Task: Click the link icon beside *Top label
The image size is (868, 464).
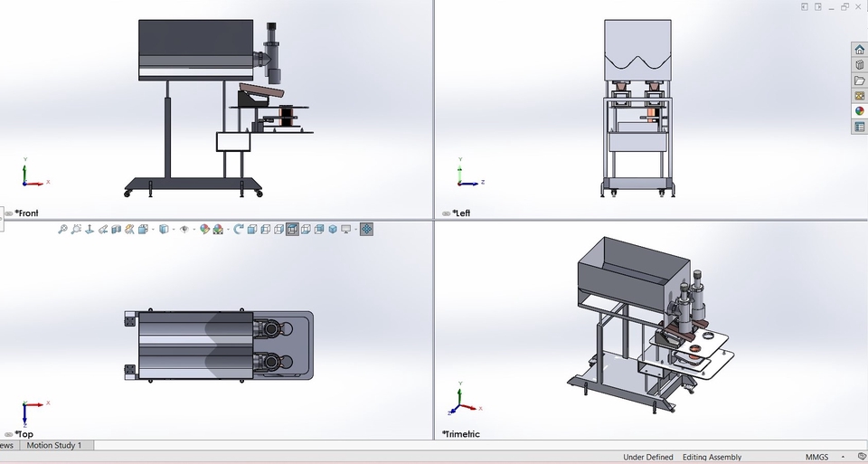Action: 9,435
